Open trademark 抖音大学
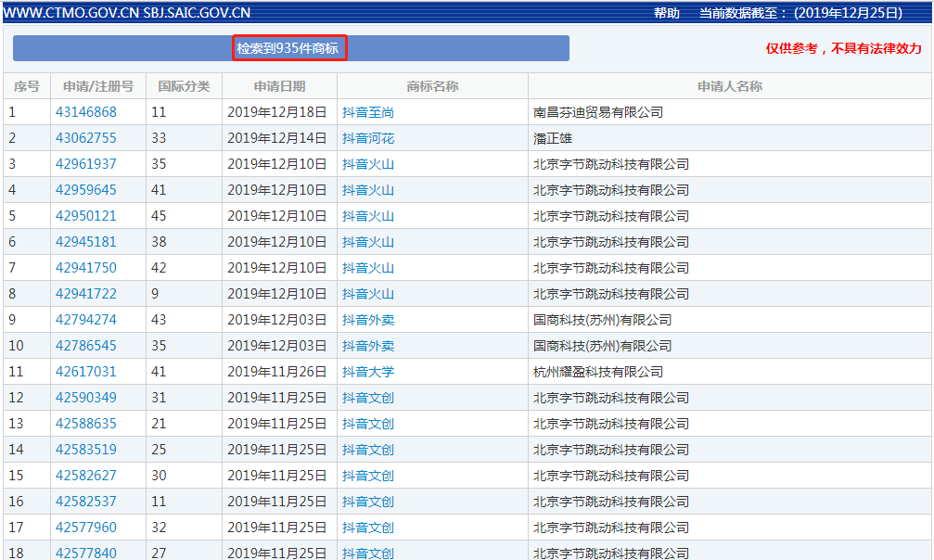 368,372
